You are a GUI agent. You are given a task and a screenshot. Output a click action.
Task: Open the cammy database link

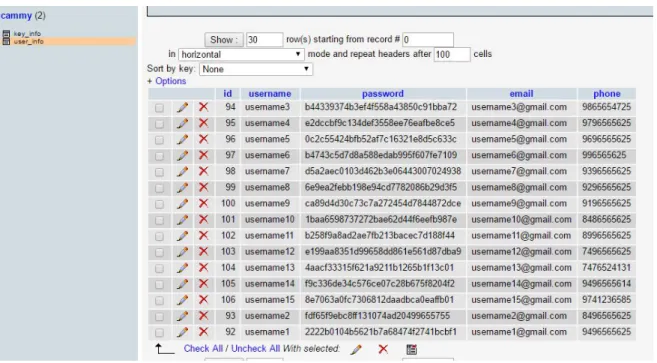[16, 16]
